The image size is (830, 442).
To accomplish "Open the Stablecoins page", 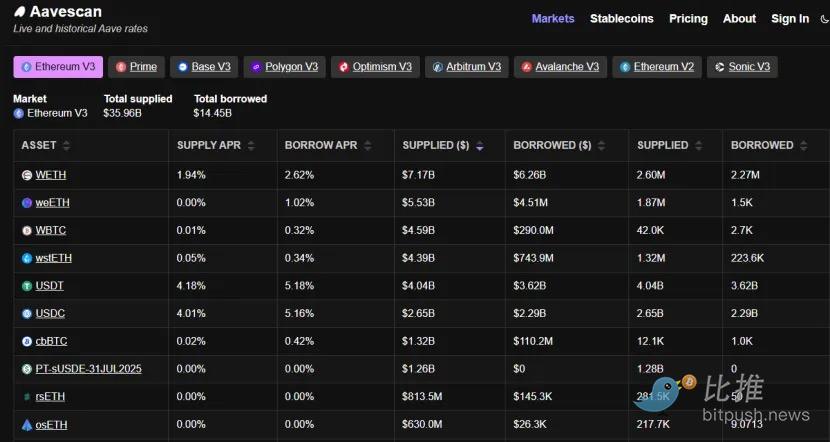I will (621, 18).
